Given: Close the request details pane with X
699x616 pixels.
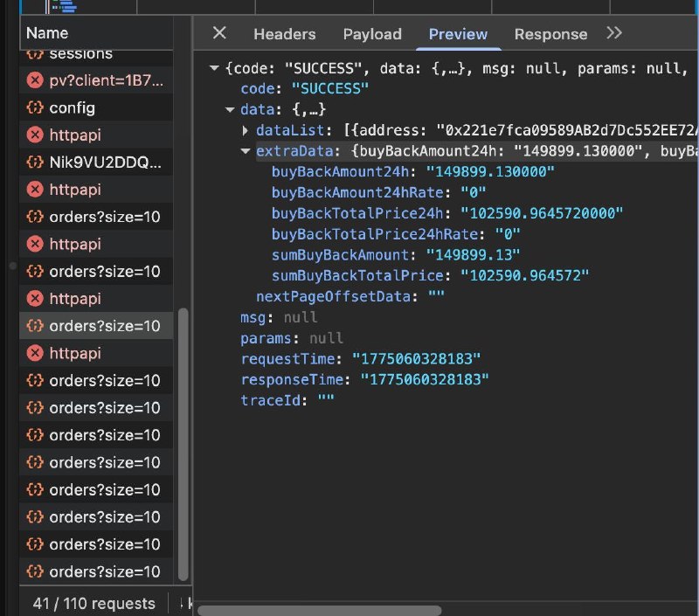Looking at the screenshot, I should coord(219,33).
